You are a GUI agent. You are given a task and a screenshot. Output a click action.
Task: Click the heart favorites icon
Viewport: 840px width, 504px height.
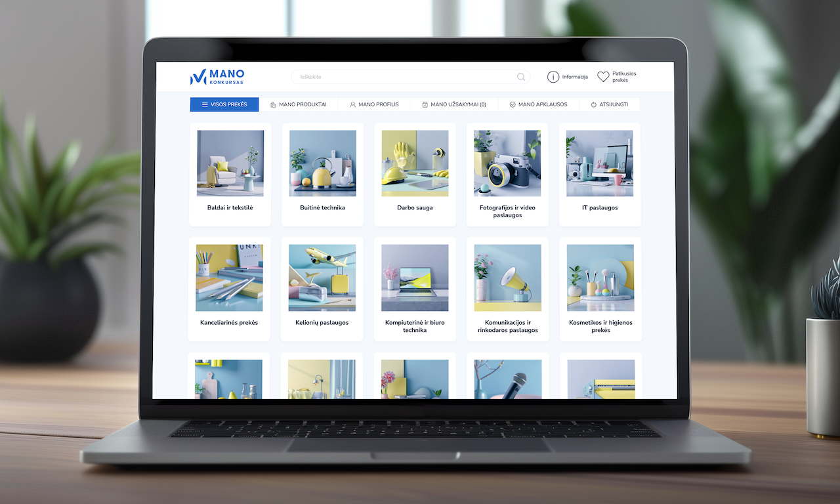(x=603, y=77)
